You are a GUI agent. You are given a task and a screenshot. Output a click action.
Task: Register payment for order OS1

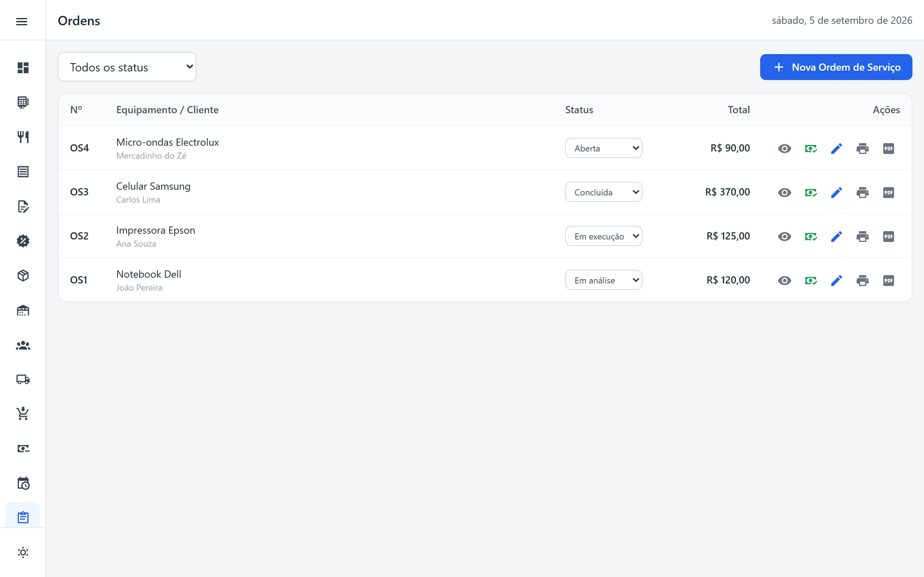click(x=811, y=281)
